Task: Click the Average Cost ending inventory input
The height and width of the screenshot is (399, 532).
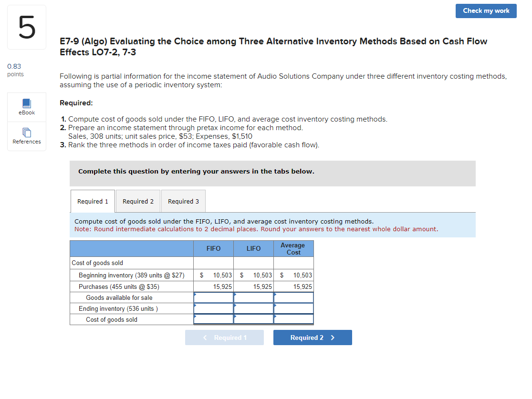Action: 293,308
